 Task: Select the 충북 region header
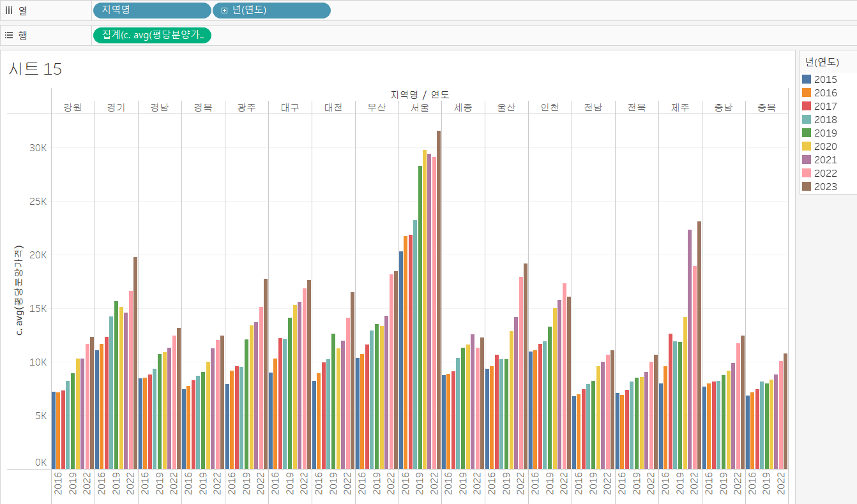click(766, 107)
